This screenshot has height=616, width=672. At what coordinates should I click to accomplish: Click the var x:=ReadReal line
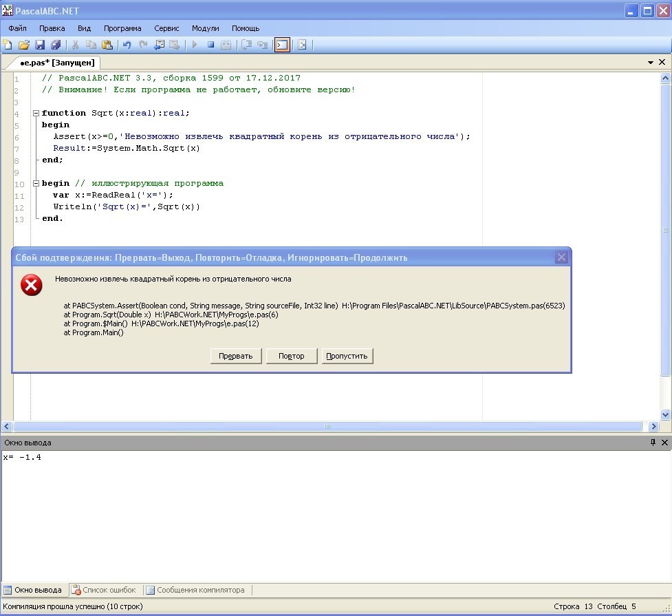click(x=113, y=195)
